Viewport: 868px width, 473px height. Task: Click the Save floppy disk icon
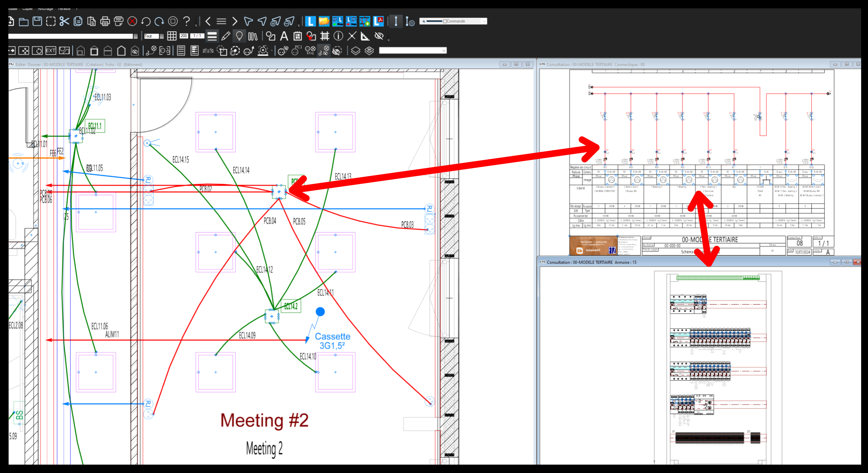point(37,21)
